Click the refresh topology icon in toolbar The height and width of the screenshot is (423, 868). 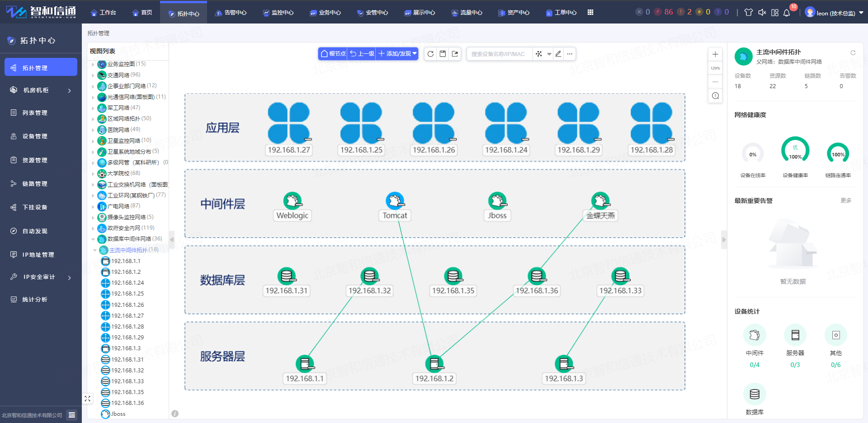tap(430, 54)
